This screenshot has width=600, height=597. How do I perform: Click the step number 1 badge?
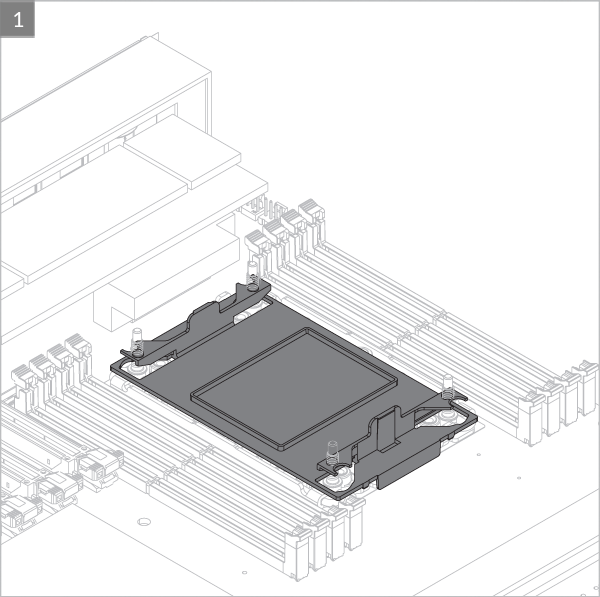click(x=18, y=19)
